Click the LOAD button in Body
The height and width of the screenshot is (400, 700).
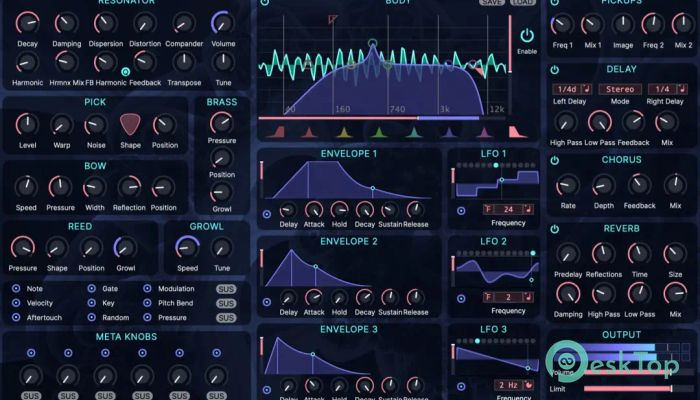[x=520, y=3]
